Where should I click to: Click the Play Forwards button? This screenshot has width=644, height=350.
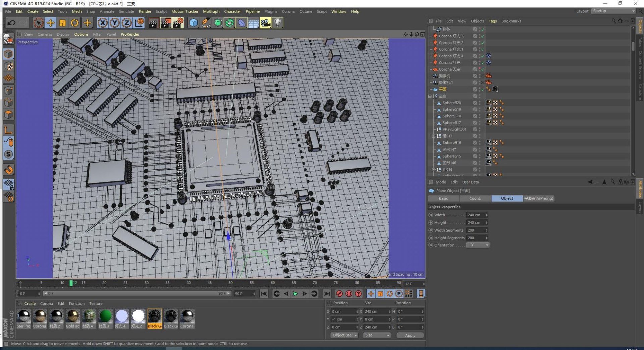295,294
